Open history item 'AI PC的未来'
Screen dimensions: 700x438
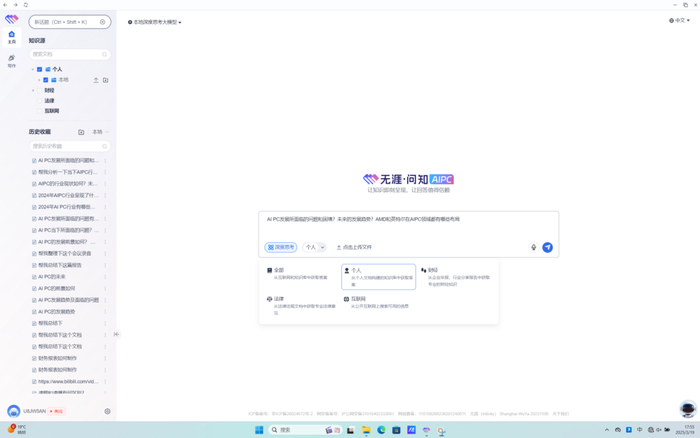[x=51, y=277]
